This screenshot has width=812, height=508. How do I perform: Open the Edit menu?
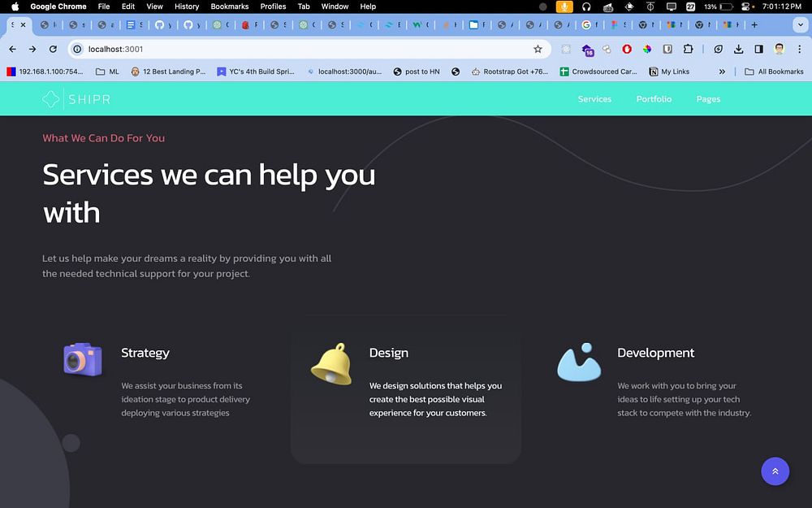tap(128, 7)
